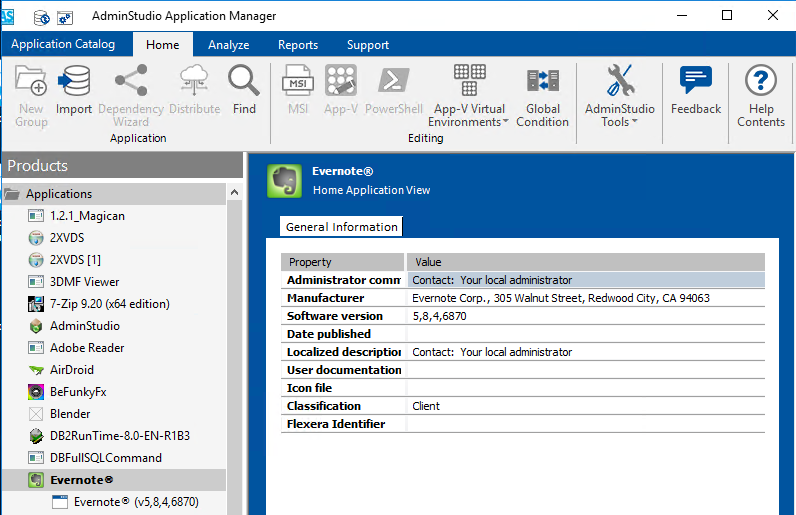This screenshot has width=796, height=515.
Task: Click the User documentation property row
Action: 523,370
